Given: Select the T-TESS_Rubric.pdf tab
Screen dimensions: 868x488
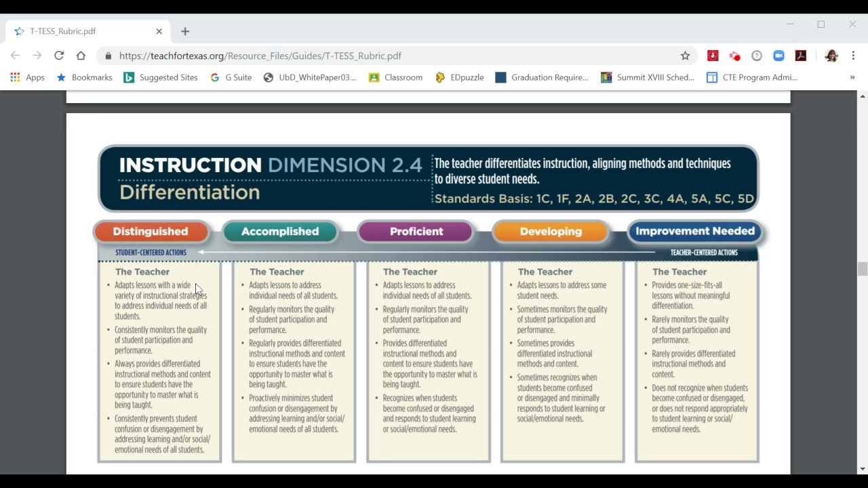Looking at the screenshot, I should [88, 31].
